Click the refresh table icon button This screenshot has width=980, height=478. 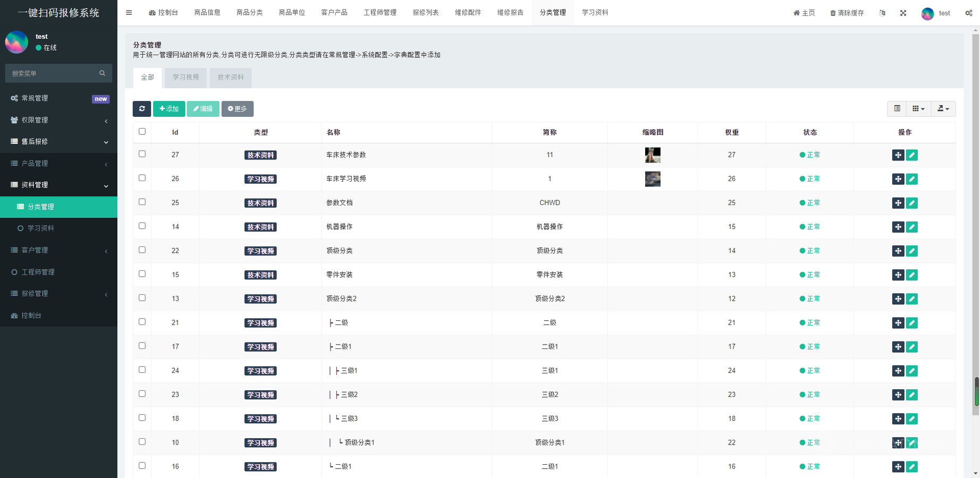coord(142,109)
